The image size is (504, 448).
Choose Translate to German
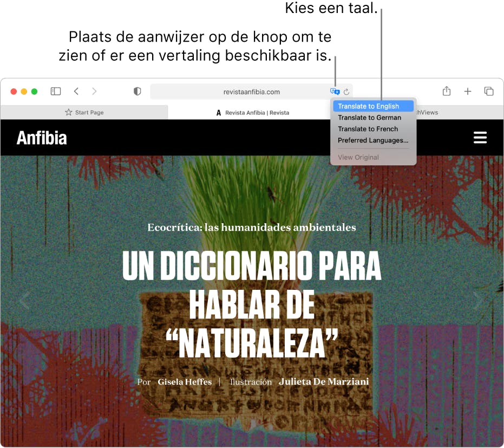coord(373,118)
